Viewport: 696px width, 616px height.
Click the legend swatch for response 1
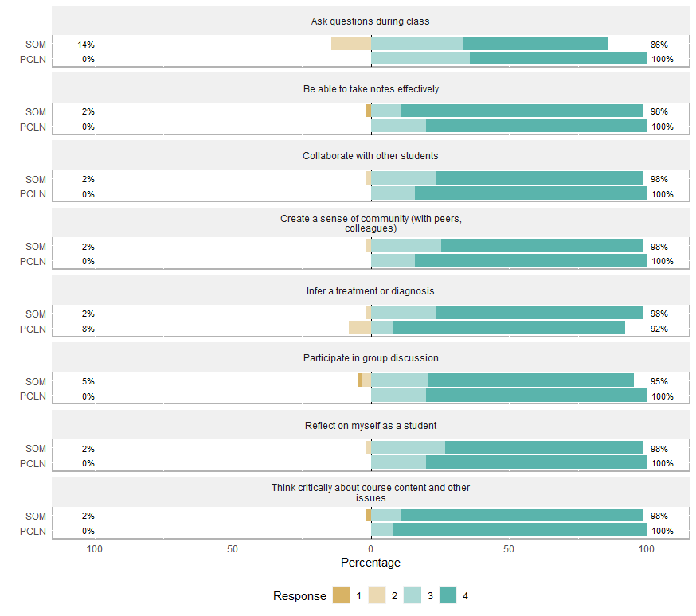342,595
